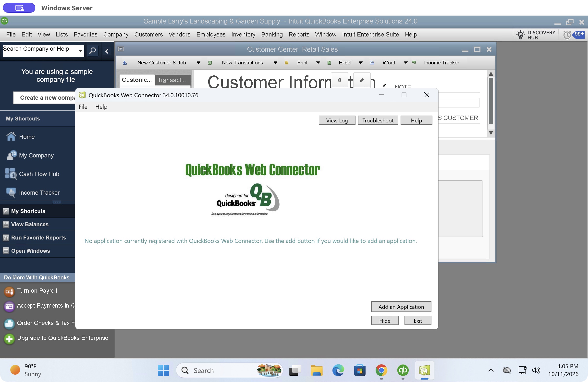The width and height of the screenshot is (588, 382).
Task: Click the QuickBooks taskbar icon
Action: pyautogui.click(x=403, y=370)
